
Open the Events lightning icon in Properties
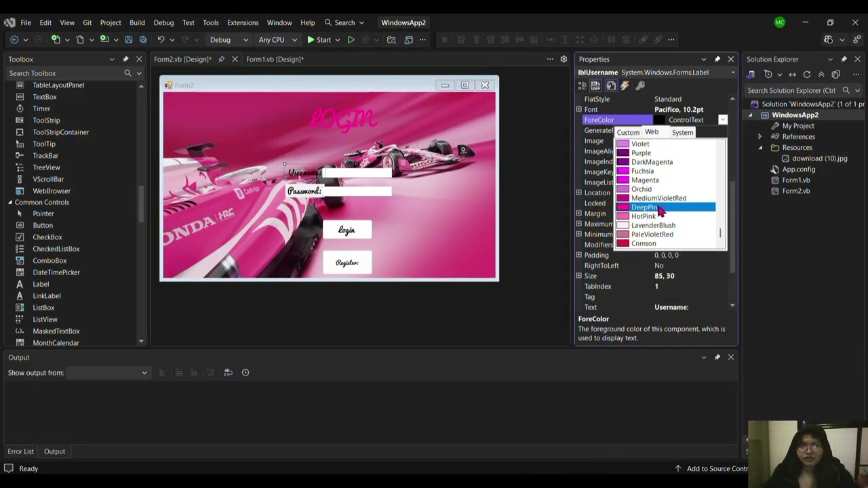(625, 85)
